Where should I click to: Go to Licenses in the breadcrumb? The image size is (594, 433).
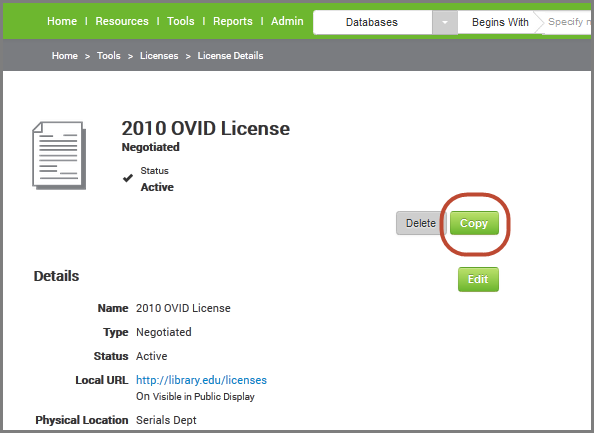tap(159, 56)
